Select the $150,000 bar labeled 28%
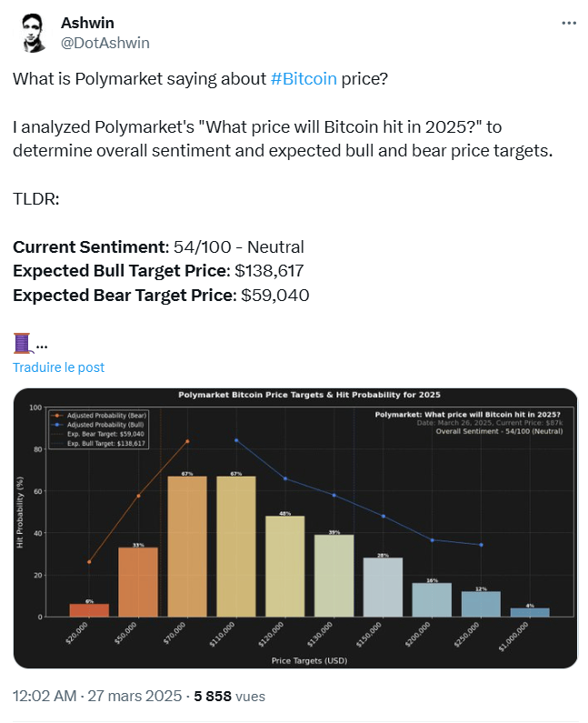 [383, 587]
